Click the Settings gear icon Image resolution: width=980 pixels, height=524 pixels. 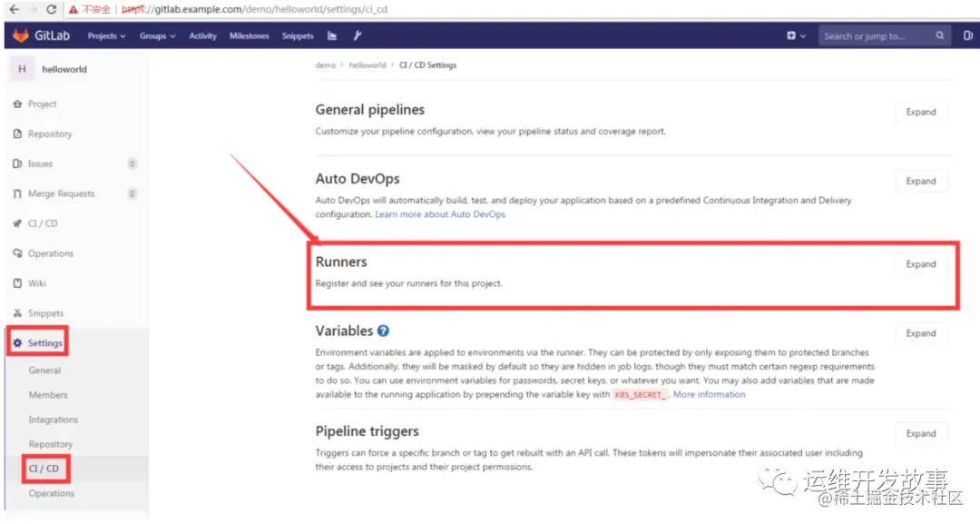[x=17, y=343]
